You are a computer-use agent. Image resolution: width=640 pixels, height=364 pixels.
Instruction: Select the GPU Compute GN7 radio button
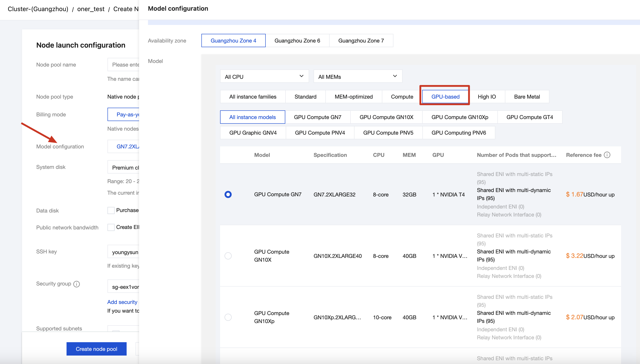[x=228, y=194]
